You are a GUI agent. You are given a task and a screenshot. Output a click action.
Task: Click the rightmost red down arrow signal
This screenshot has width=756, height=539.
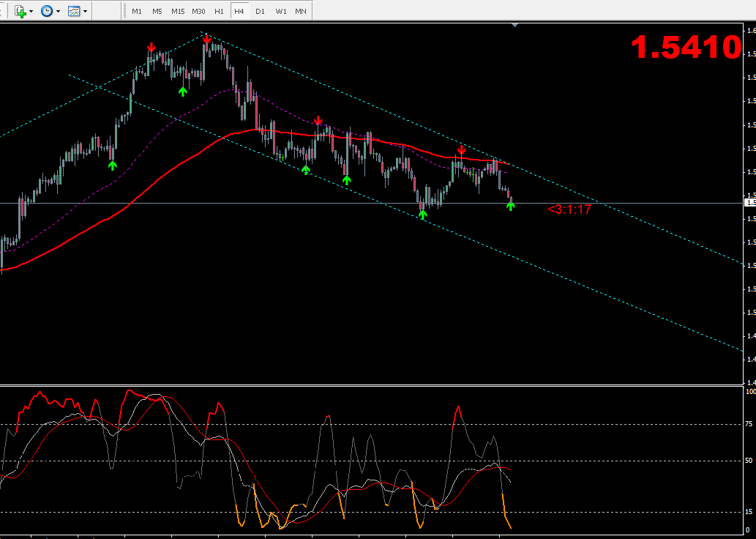pyautogui.click(x=461, y=150)
